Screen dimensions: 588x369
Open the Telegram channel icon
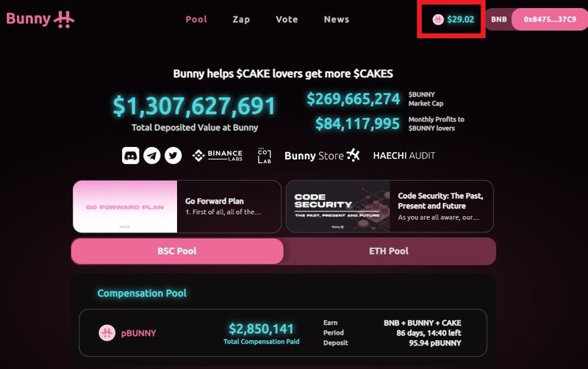click(x=152, y=155)
